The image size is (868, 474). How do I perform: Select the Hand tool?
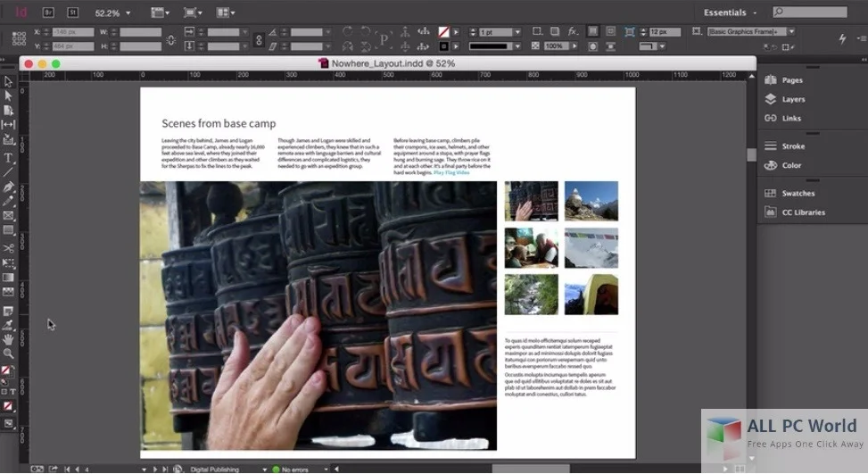(x=8, y=339)
